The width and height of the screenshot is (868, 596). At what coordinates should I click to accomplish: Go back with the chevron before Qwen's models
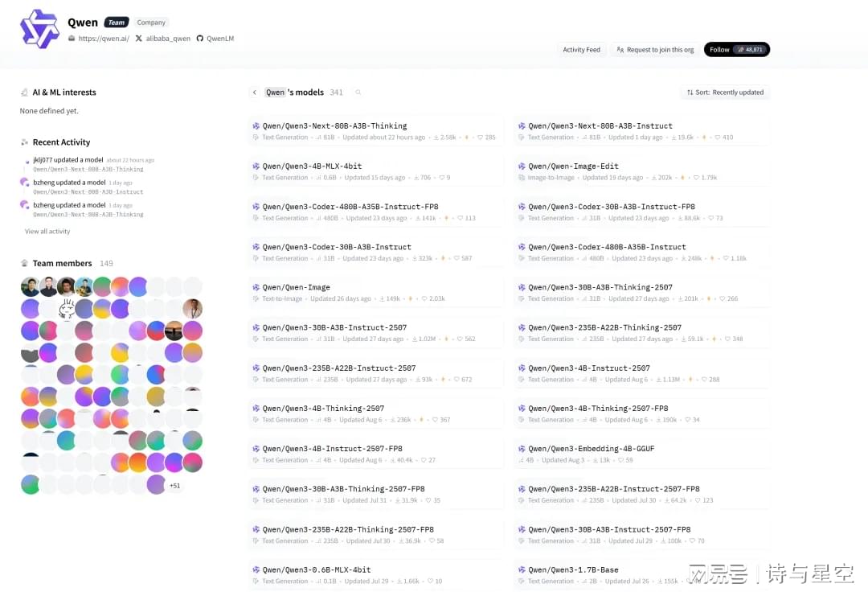[x=255, y=92]
